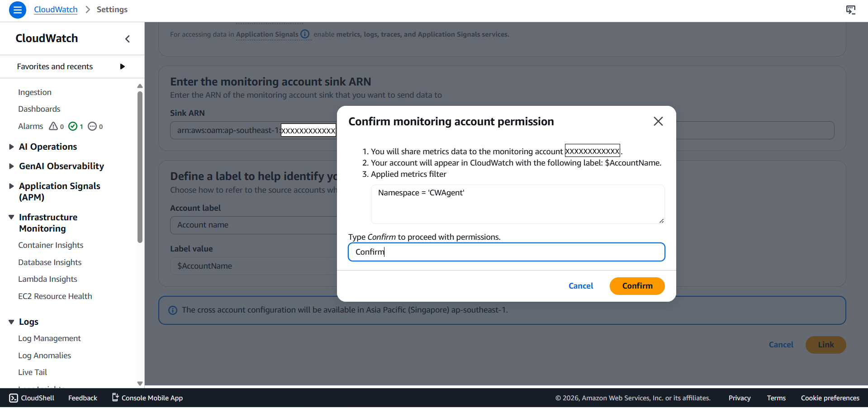
Task: Open Console Mobile App link
Action: (147, 398)
